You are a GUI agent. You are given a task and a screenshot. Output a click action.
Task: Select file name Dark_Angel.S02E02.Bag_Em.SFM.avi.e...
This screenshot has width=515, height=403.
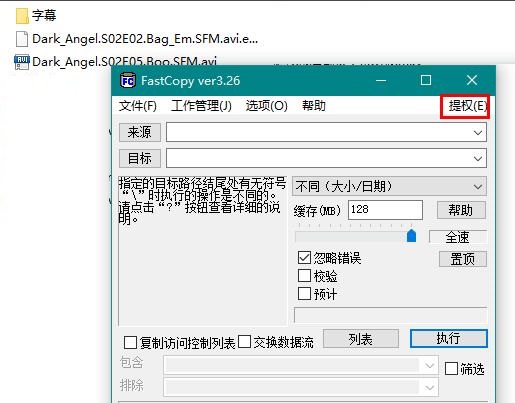coord(145,39)
